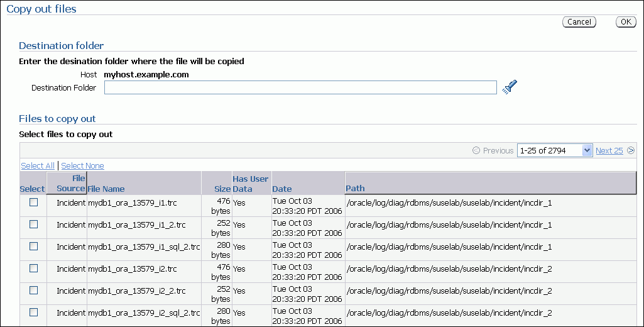The width and height of the screenshot is (644, 327).
Task: Sort by the File Name column header
Action: pyautogui.click(x=106, y=189)
